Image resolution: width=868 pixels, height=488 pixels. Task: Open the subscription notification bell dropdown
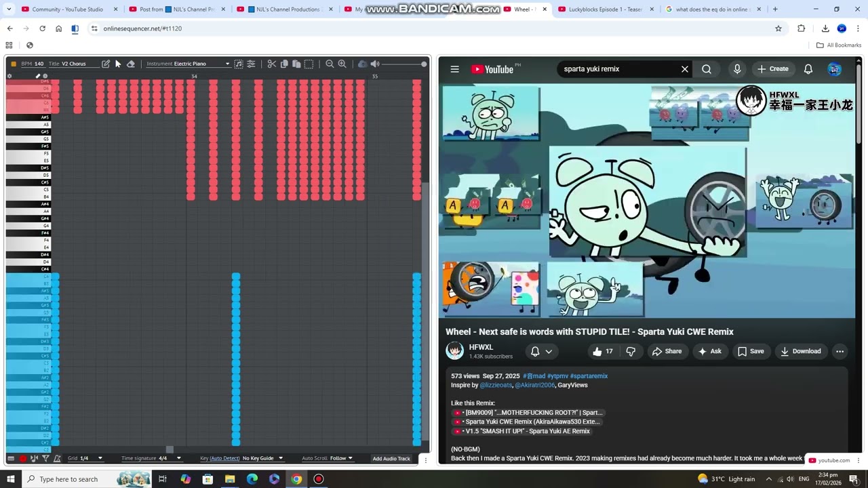pyautogui.click(x=542, y=351)
